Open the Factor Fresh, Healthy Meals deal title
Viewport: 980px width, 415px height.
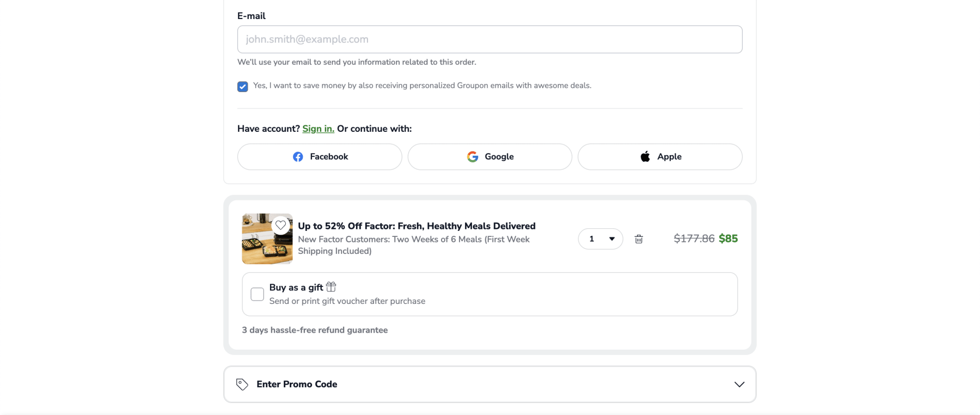416,226
